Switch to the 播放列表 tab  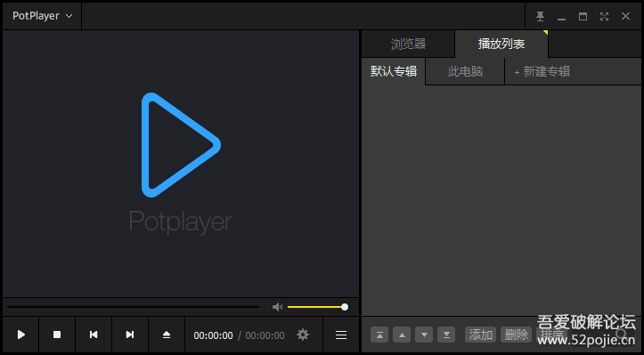501,44
